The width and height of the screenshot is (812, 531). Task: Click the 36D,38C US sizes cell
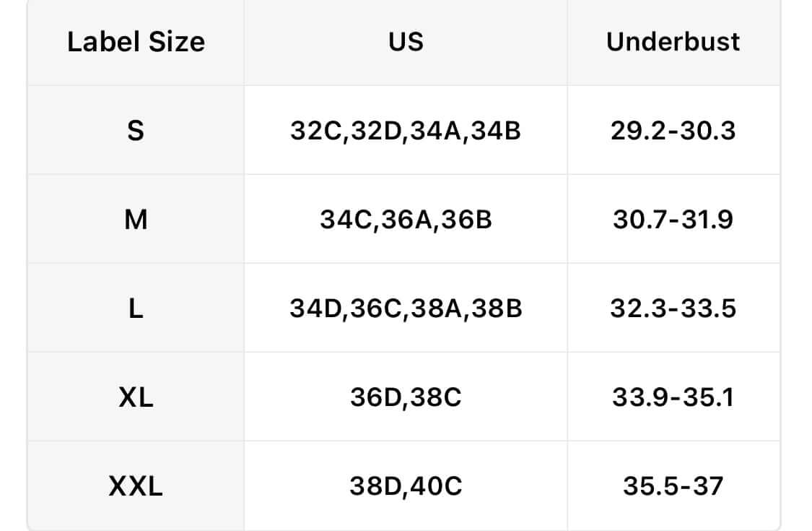coord(406,397)
